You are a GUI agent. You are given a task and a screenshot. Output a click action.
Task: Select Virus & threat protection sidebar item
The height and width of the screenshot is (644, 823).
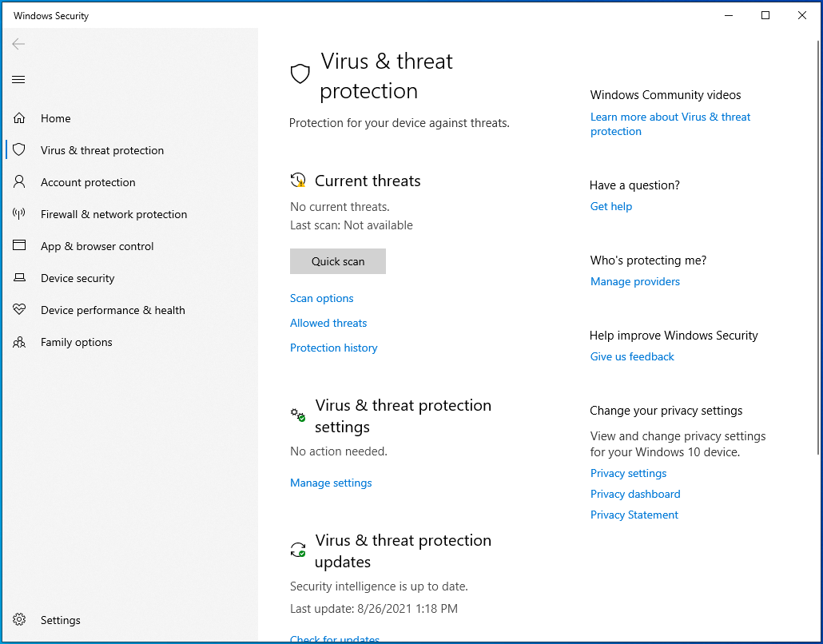101,150
